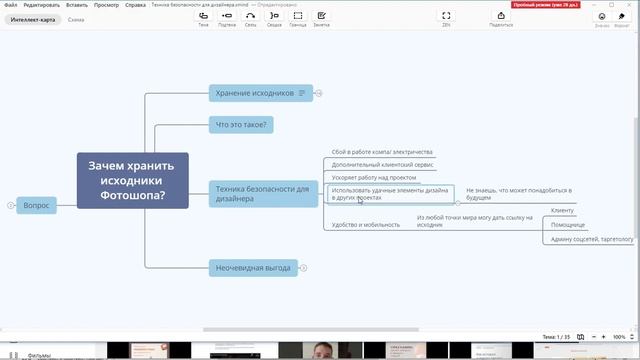Click the Подтема (subtopic) toolbar icon
Image resolution: width=640 pixels, height=360 pixels.
(227, 16)
